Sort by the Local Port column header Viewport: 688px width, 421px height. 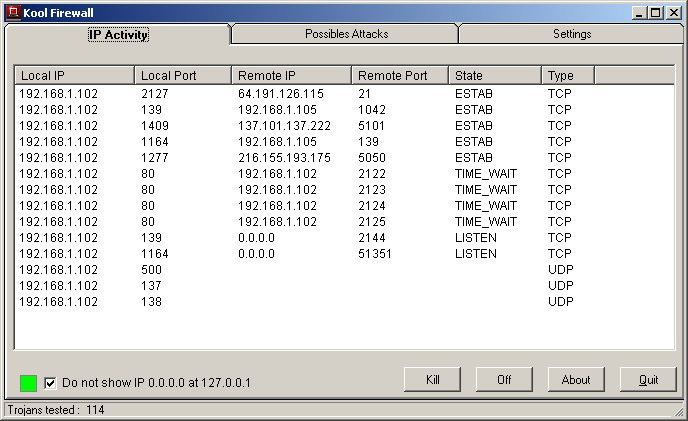[183, 76]
